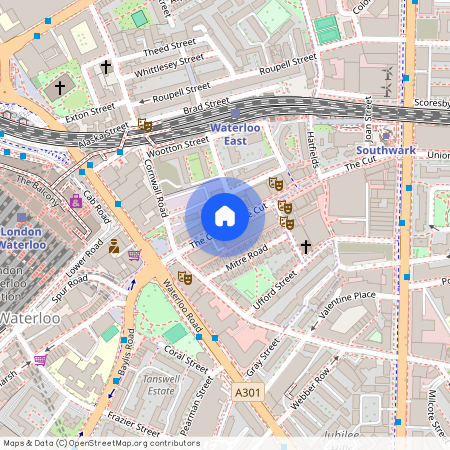450x450 pixels.
Task: Select the London Waterloo station square icon
Action: coord(22,217)
